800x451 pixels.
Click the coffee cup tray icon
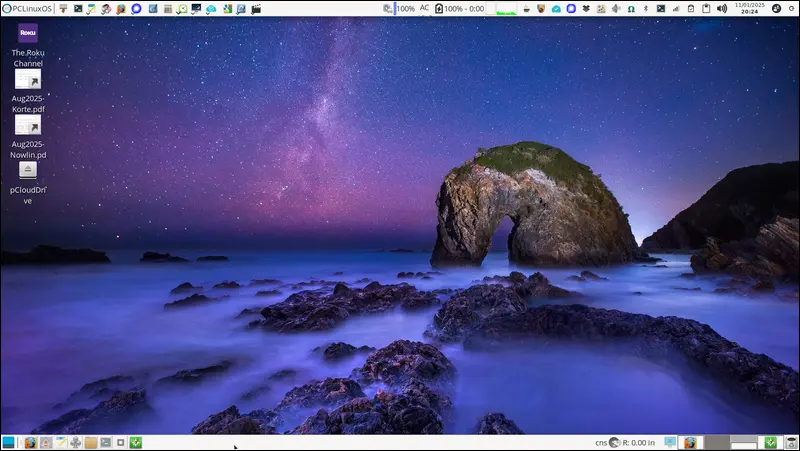526,9
